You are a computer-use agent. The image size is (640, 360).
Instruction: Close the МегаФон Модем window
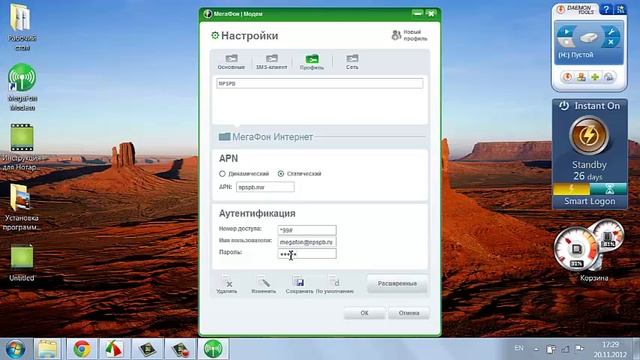tap(431, 13)
